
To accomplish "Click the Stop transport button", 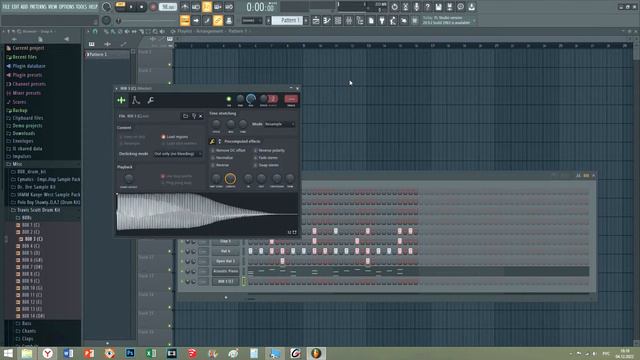I will [x=142, y=7].
